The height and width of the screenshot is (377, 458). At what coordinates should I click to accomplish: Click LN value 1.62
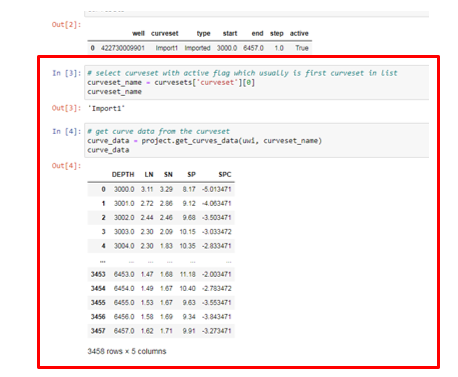[147, 331]
